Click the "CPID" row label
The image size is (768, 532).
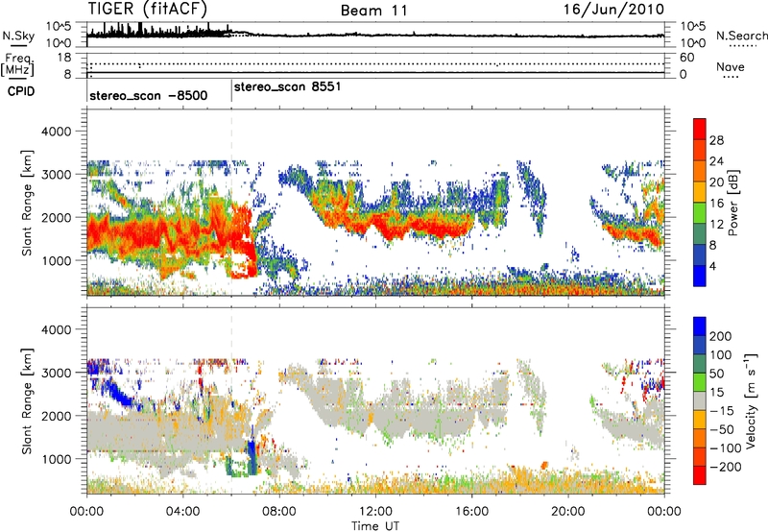point(21,91)
